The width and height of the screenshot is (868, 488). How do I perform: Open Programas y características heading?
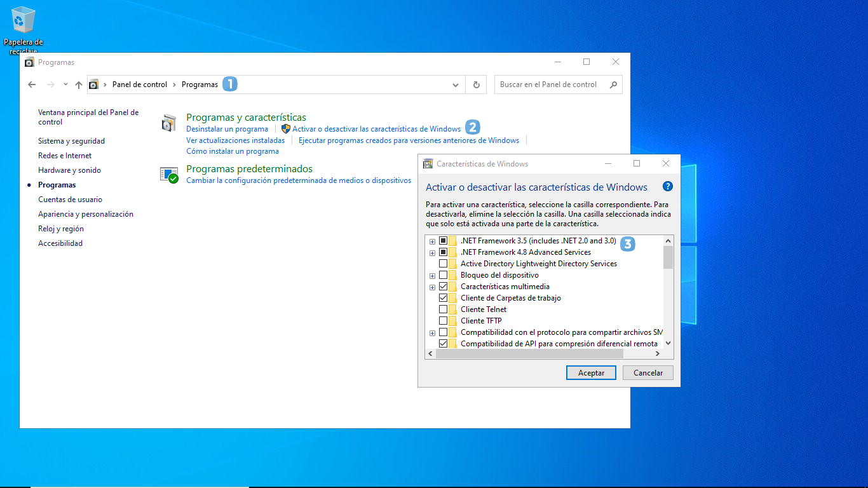(x=246, y=118)
